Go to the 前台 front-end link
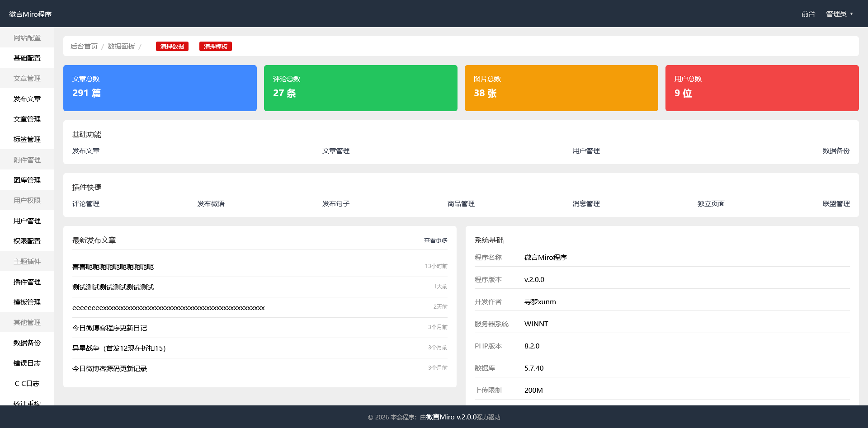Viewport: 868px width, 428px height. [808, 14]
